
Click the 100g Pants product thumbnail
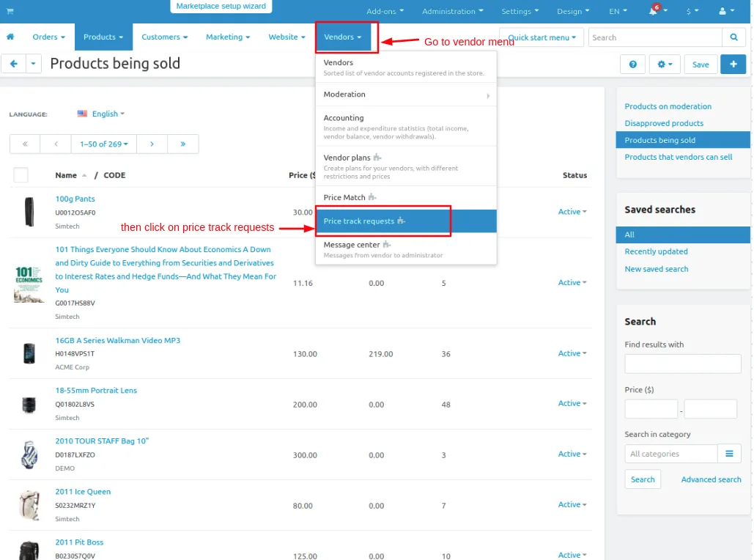coord(29,212)
